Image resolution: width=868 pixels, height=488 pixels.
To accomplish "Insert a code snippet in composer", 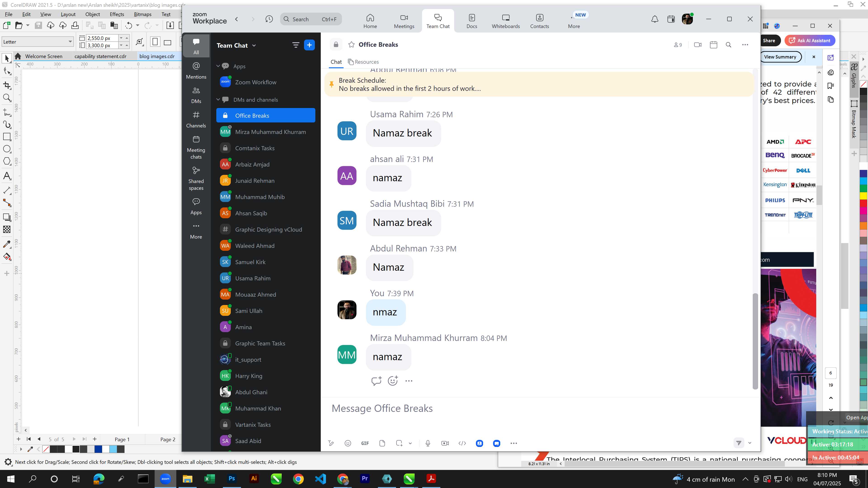I will tap(462, 443).
